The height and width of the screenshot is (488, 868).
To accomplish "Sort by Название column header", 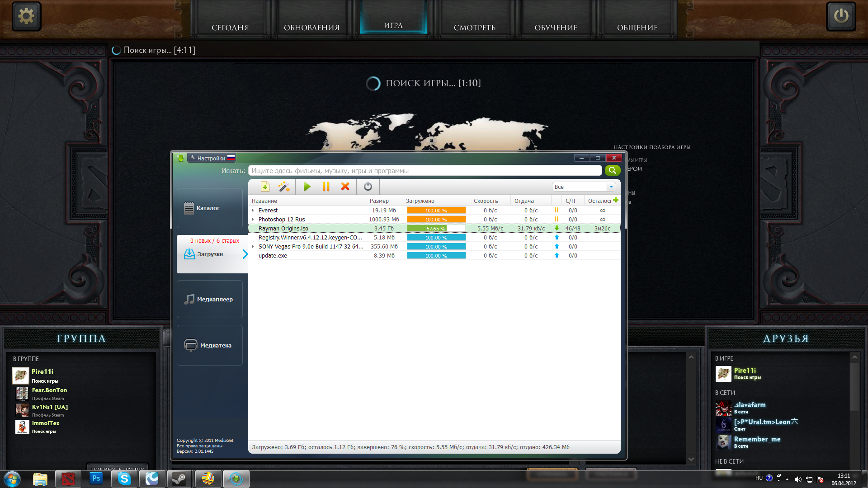I will [307, 201].
